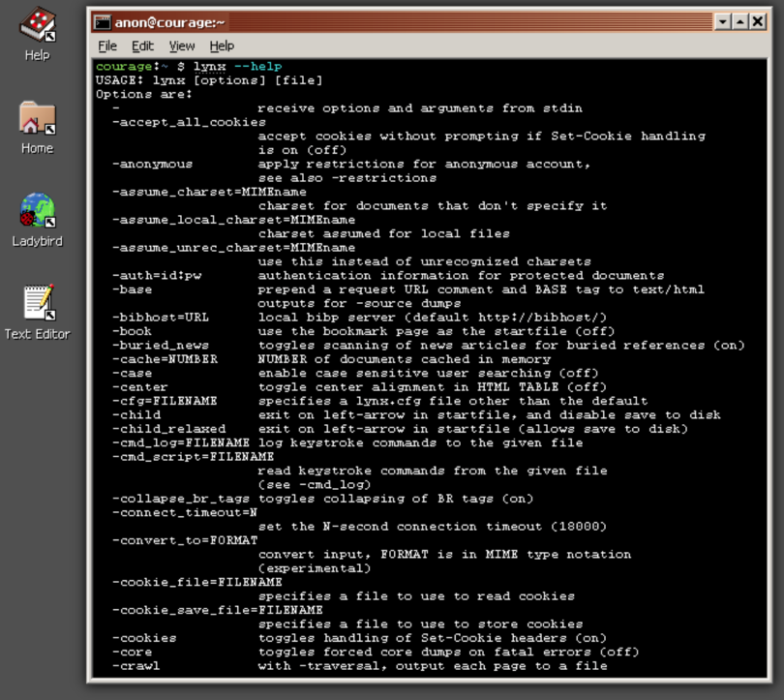
Task: Open the View menu
Action: pyautogui.click(x=182, y=46)
